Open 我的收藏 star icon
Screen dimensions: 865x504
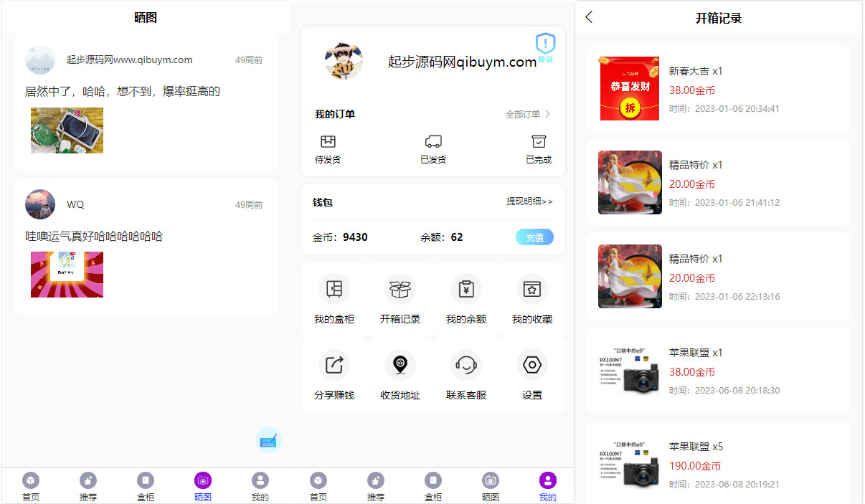click(x=531, y=289)
